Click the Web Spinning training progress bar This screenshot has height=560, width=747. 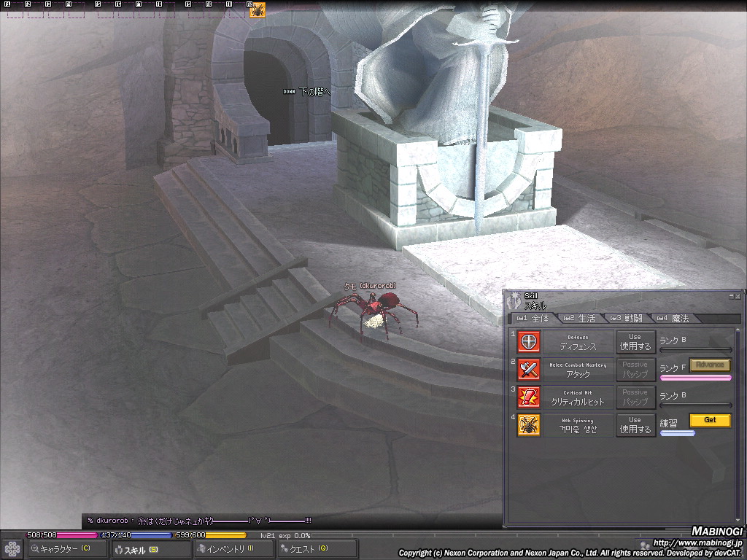(x=677, y=433)
